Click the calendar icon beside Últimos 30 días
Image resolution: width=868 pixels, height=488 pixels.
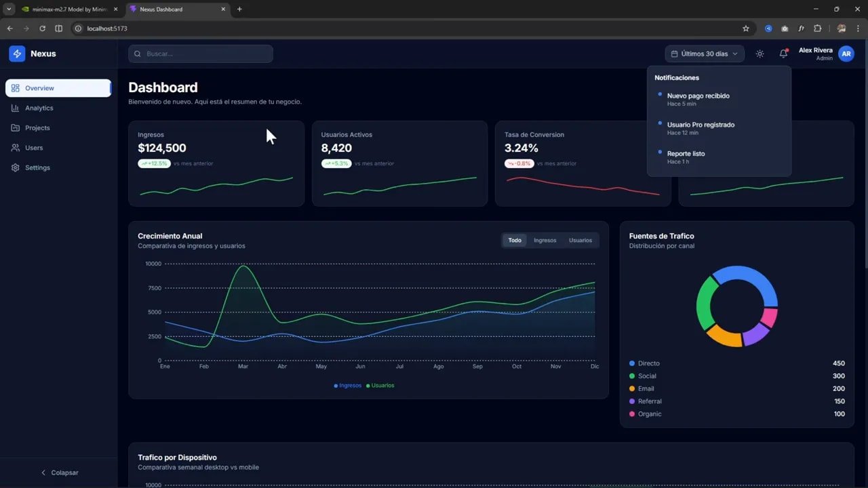(x=674, y=54)
